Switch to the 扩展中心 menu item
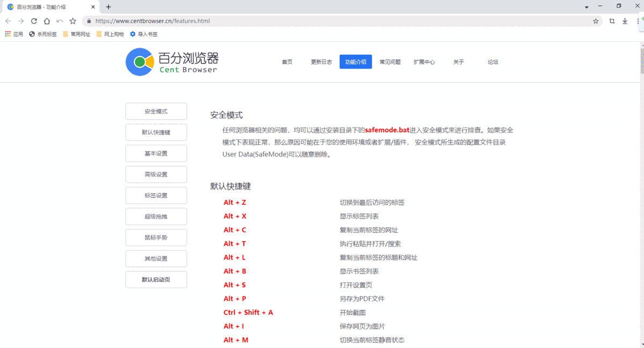The height and width of the screenshot is (348, 644). coord(424,62)
